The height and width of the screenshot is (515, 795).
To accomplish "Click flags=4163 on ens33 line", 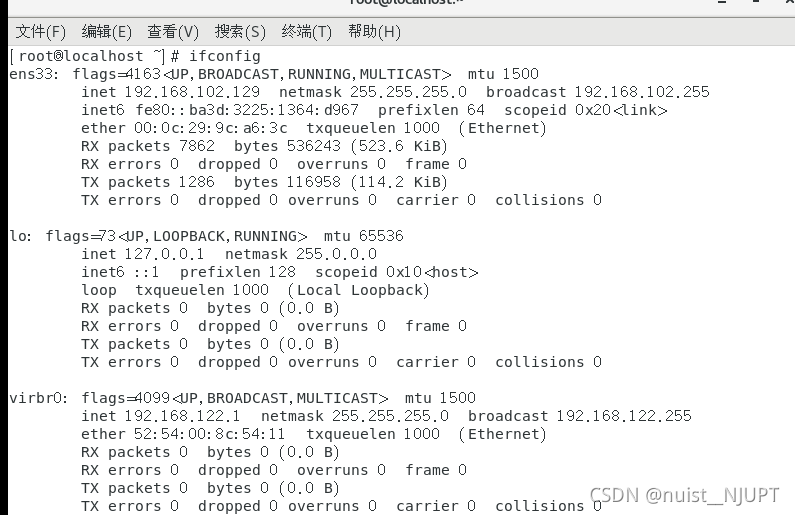I will coord(117,74).
